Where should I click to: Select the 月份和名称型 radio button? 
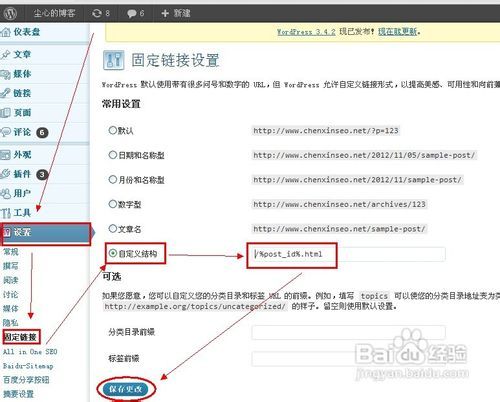point(113,179)
